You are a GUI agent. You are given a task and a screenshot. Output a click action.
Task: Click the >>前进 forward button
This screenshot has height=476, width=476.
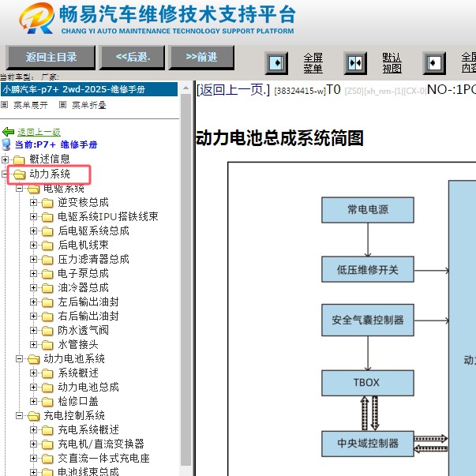pos(201,58)
